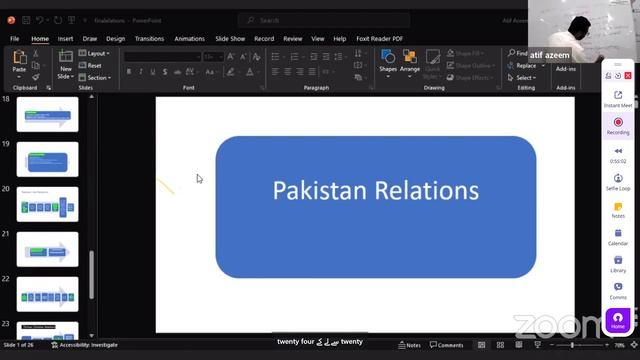Image resolution: width=640 pixels, height=360 pixels.
Task: Click the Undo arrow icon
Action: (40, 20)
